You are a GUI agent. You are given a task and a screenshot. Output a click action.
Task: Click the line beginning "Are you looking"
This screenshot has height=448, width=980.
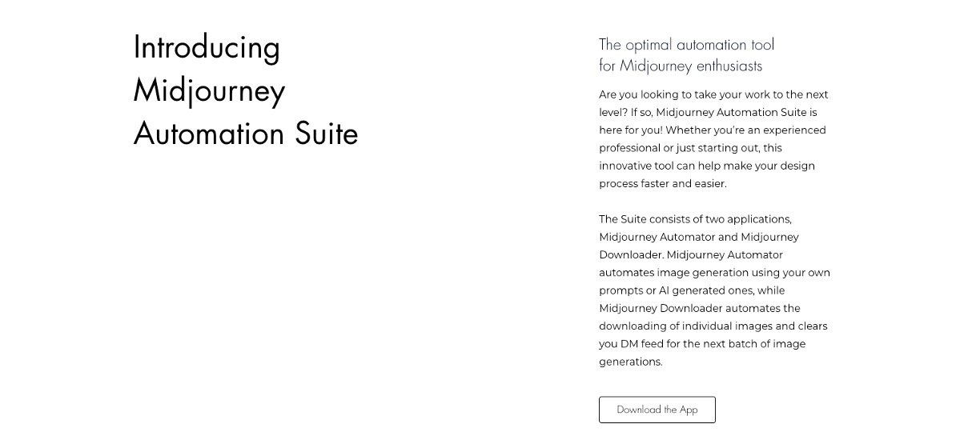[713, 94]
